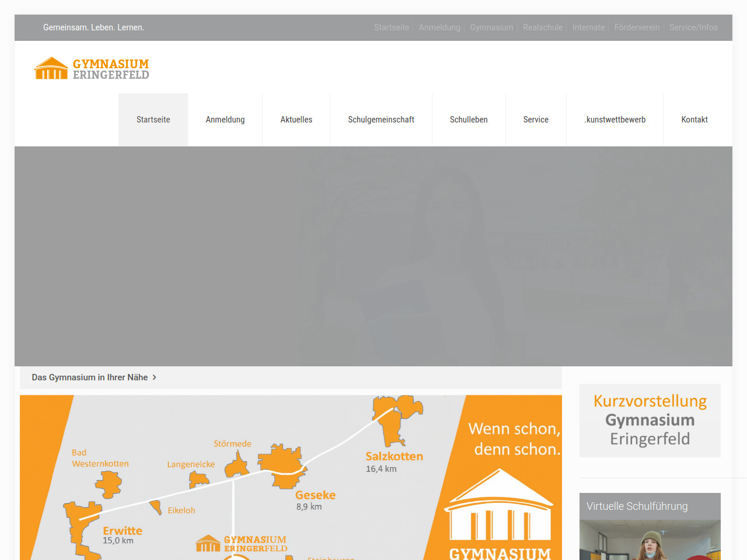Click Internate link in top bar
This screenshot has height=560, width=747.
coord(588,27)
